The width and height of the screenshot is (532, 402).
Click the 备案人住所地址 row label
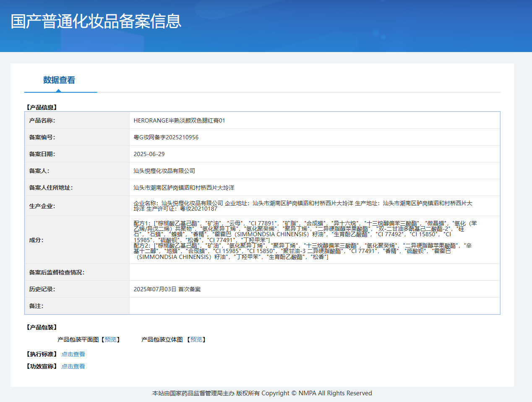click(x=51, y=188)
